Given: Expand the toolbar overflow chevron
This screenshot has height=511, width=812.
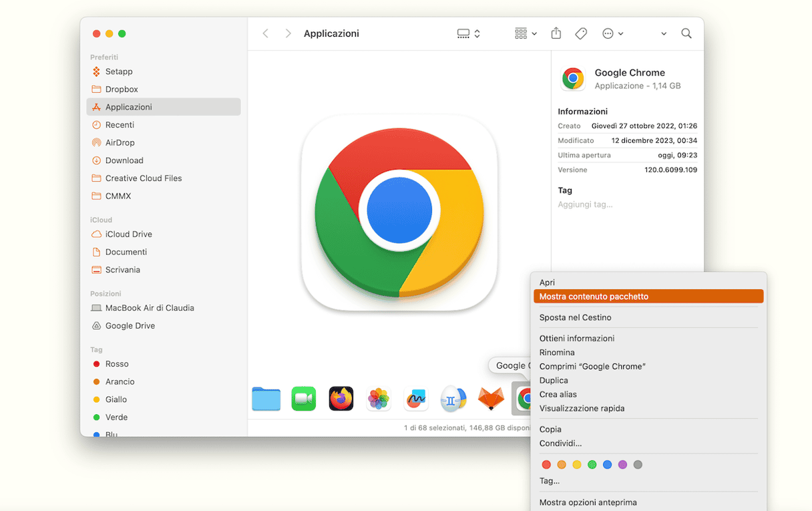Looking at the screenshot, I should [663, 33].
